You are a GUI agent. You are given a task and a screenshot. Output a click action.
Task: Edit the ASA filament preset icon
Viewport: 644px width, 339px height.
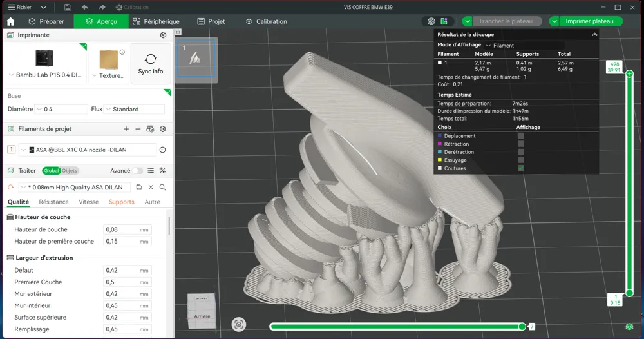(x=163, y=150)
